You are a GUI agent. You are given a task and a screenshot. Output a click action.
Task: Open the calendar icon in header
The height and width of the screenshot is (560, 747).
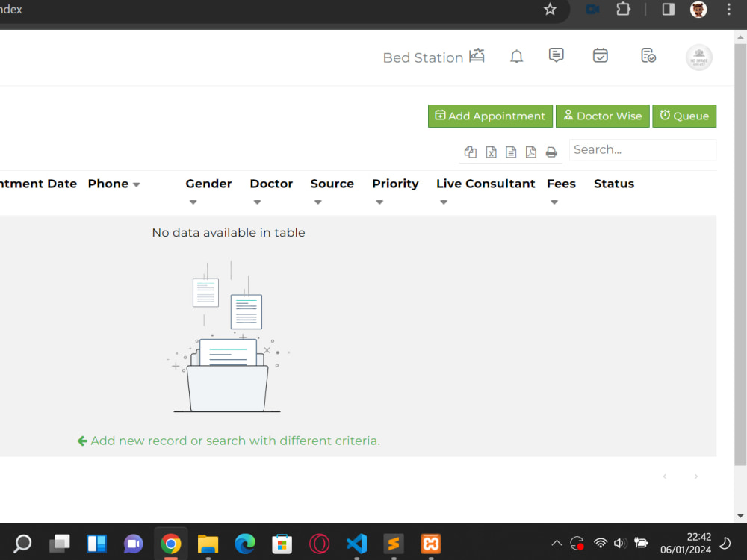coord(601,55)
